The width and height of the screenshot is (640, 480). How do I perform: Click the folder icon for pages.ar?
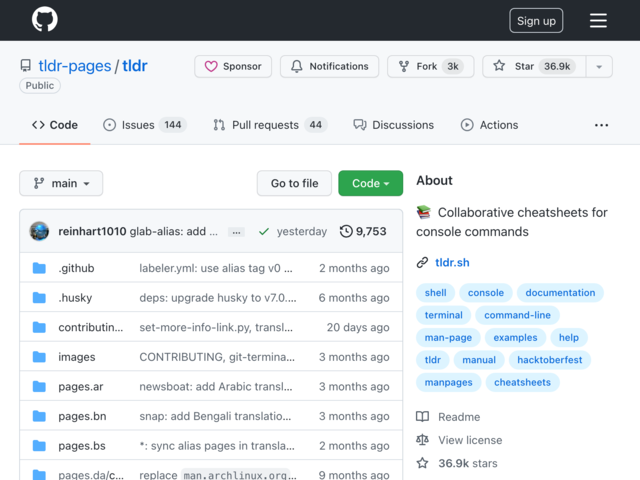(x=39, y=386)
